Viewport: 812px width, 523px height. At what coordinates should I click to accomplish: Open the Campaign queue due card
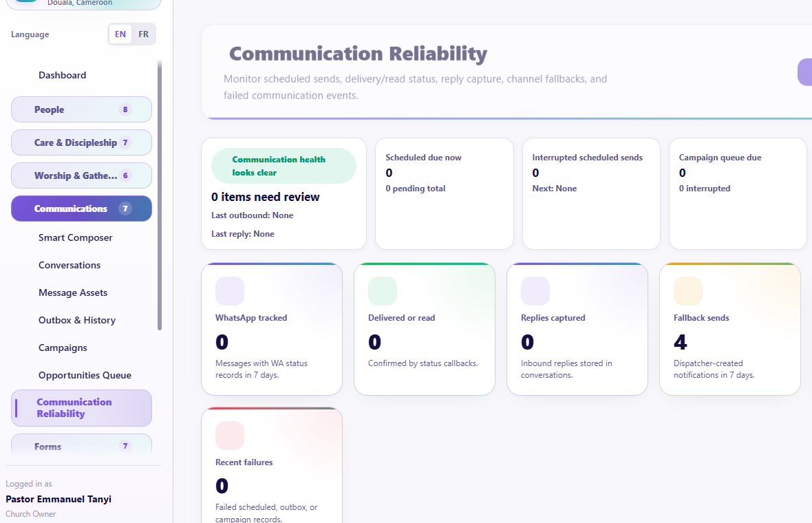[738, 193]
